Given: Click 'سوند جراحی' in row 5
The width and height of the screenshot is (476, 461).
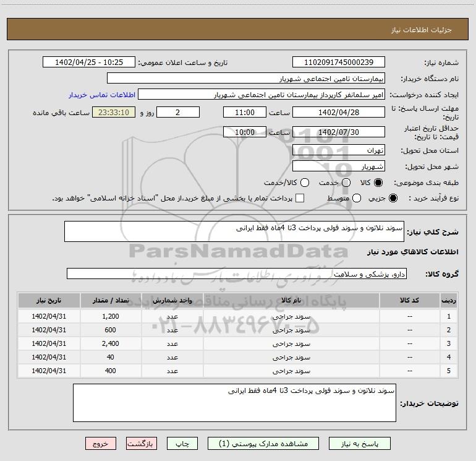Looking at the screenshot, I should 291,371.
